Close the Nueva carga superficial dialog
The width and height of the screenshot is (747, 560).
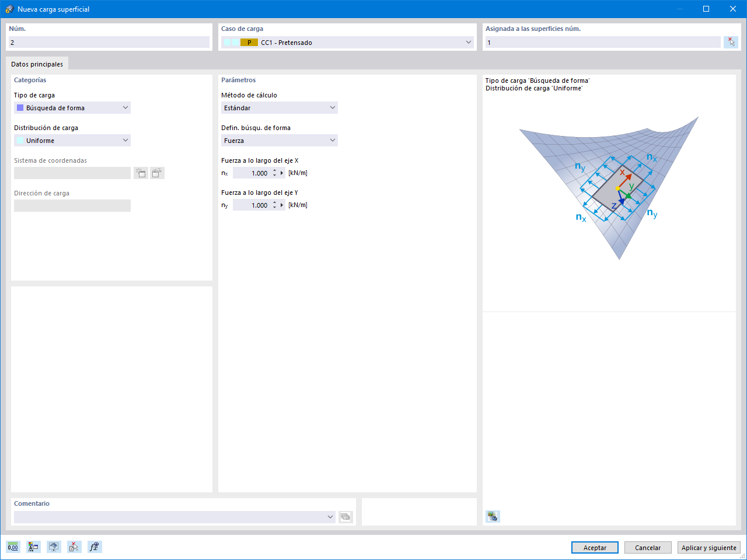[733, 9]
